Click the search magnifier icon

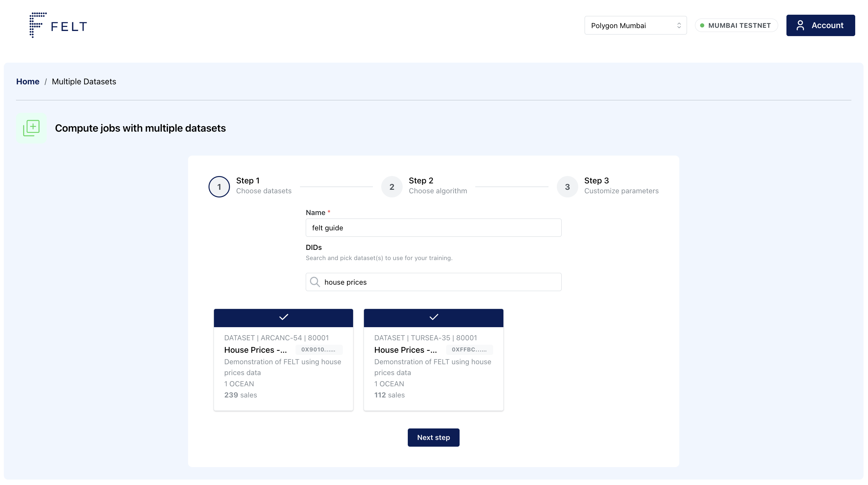click(x=315, y=282)
